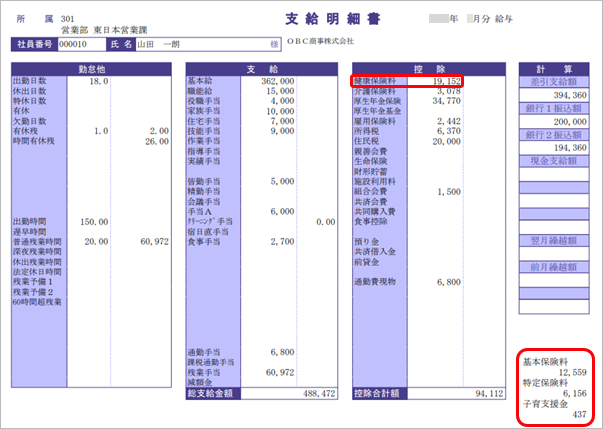Click the 組合会費 amount 1,500
Image resolution: width=603 pixels, height=429 pixels.
449,192
